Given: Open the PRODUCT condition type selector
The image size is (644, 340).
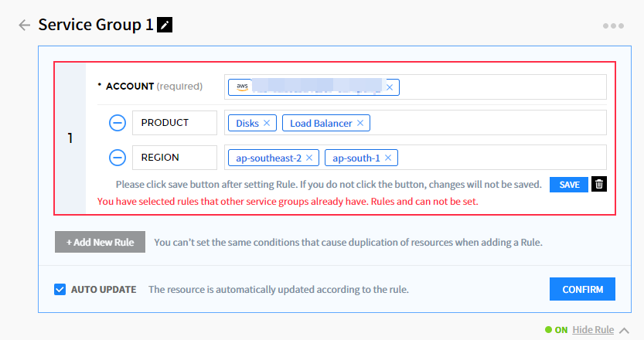Looking at the screenshot, I should pyautogui.click(x=175, y=123).
